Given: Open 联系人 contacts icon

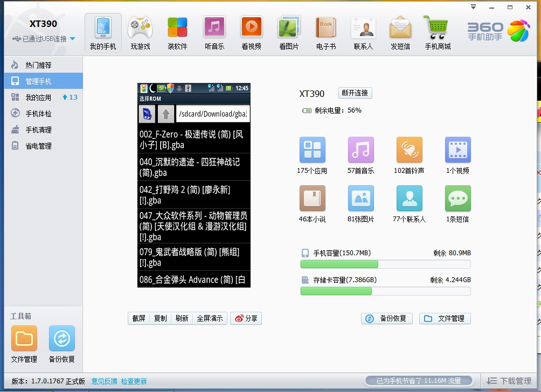Looking at the screenshot, I should point(363,33).
